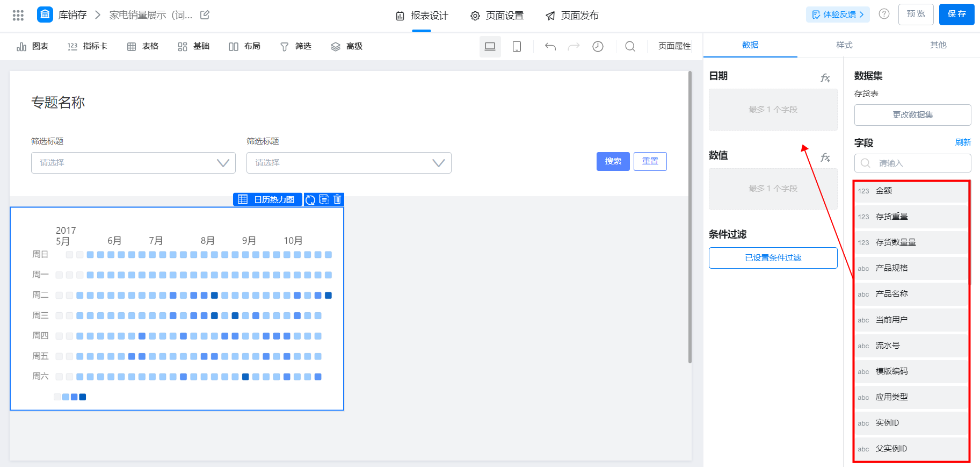Click the toolbar search magnifier icon
The width and height of the screenshot is (980, 467).
(x=630, y=47)
